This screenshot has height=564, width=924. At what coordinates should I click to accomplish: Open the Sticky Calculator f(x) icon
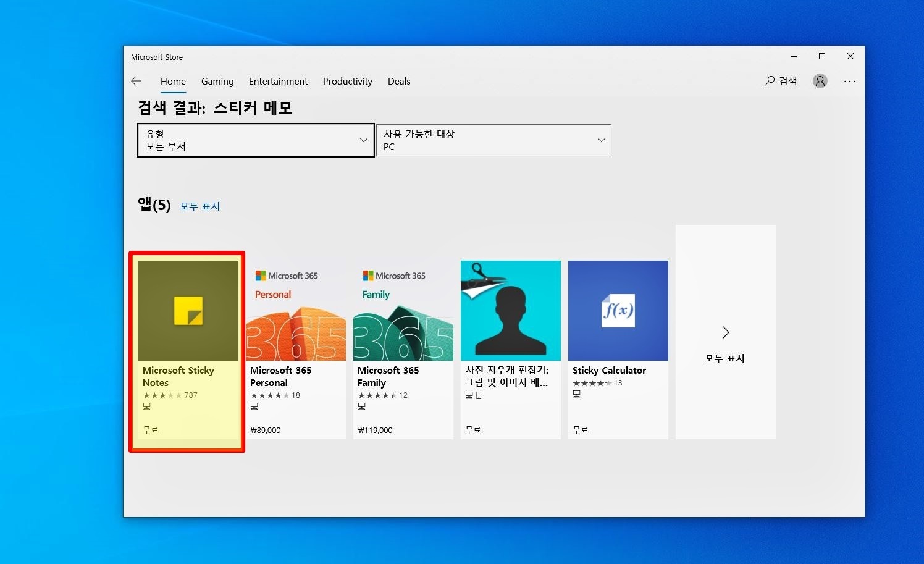(618, 311)
